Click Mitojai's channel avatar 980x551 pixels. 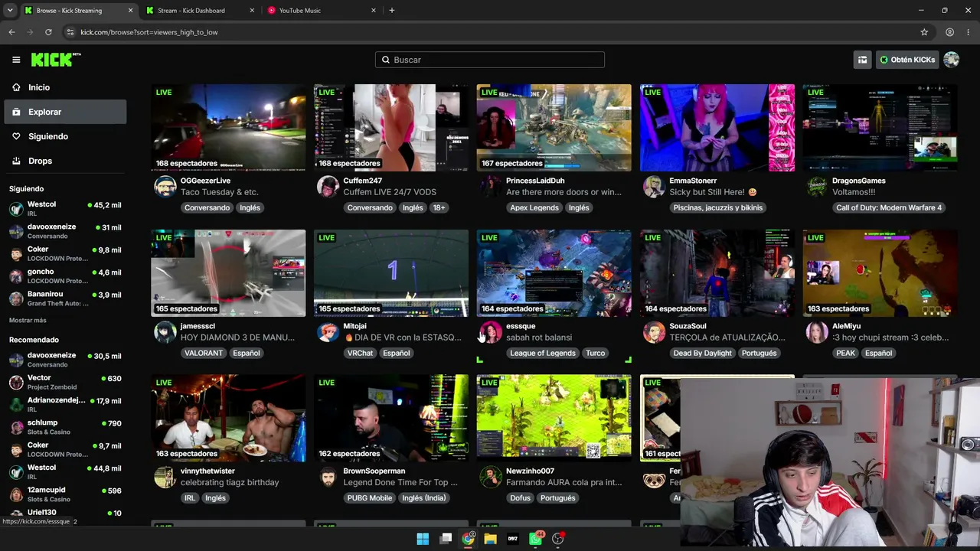328,332
